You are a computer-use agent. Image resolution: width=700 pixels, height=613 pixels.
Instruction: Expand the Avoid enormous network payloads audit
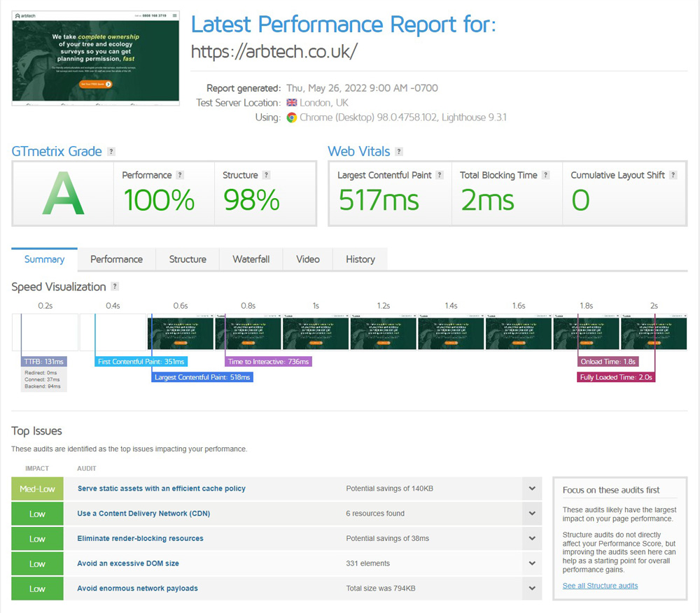pyautogui.click(x=532, y=589)
